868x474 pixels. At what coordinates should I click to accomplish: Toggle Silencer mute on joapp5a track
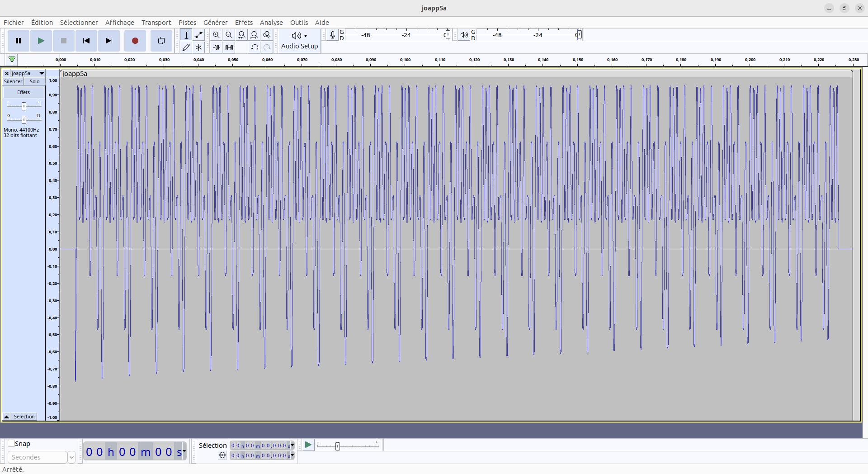[x=13, y=81]
